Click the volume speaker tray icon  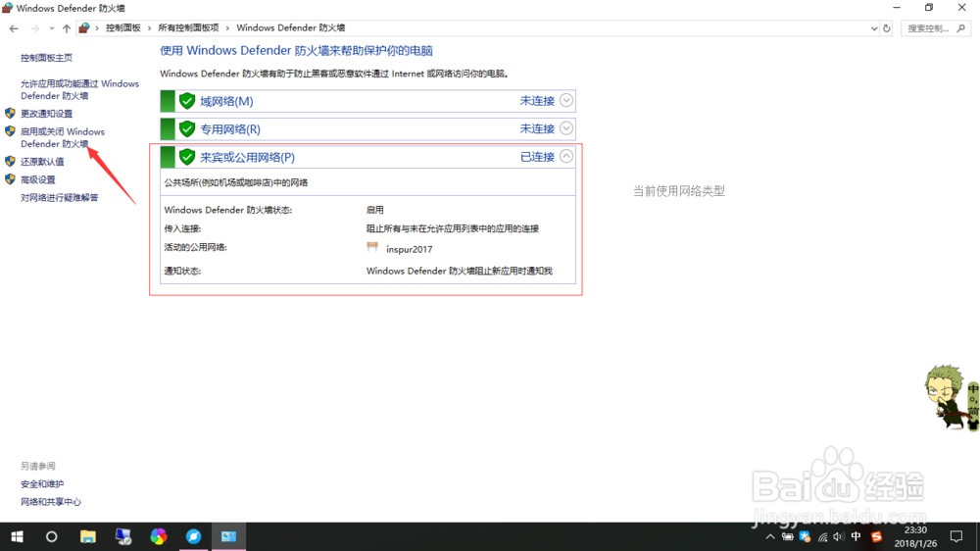click(839, 536)
